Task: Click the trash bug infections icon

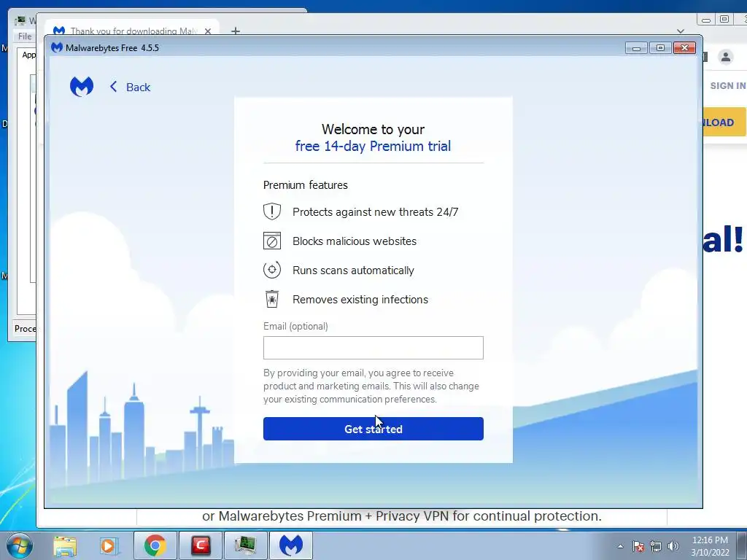Action: tap(272, 299)
